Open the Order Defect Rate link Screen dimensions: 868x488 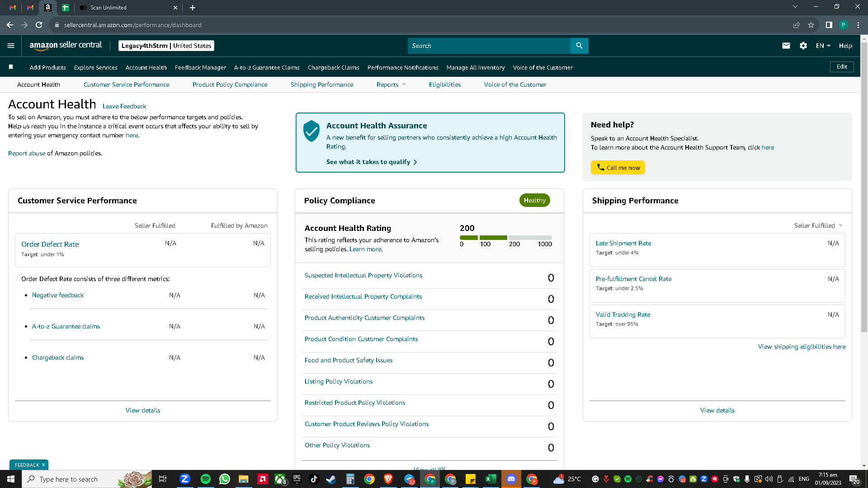tap(50, 244)
